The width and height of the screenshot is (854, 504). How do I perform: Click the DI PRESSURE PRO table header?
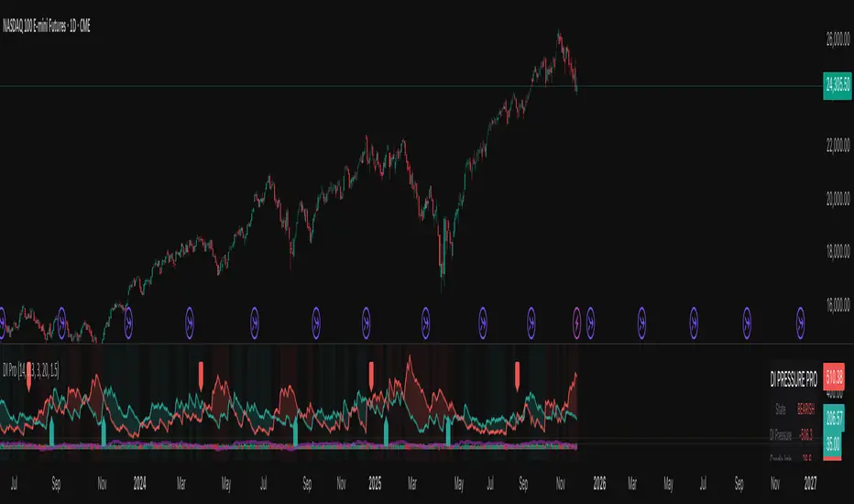(x=794, y=379)
